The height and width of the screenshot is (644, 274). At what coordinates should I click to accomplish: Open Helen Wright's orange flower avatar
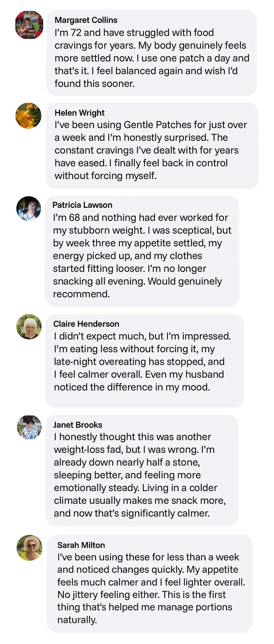[29, 116]
